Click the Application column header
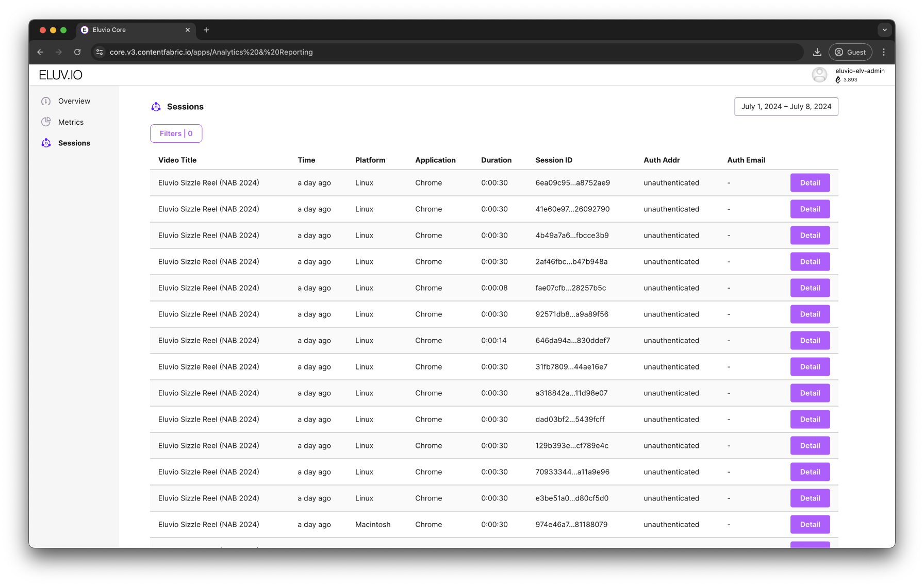Screen dimensions: 924x586 point(435,160)
